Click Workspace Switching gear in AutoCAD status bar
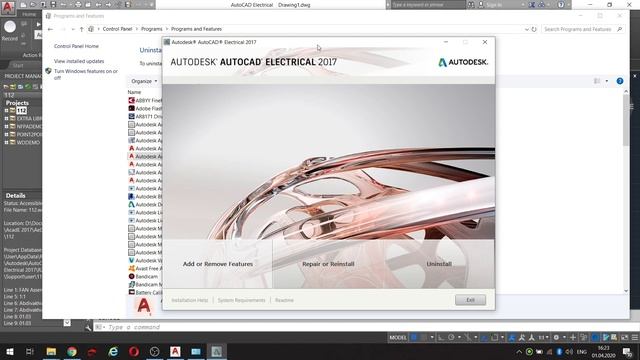Screen dimensions: 640x360 (x=556, y=338)
